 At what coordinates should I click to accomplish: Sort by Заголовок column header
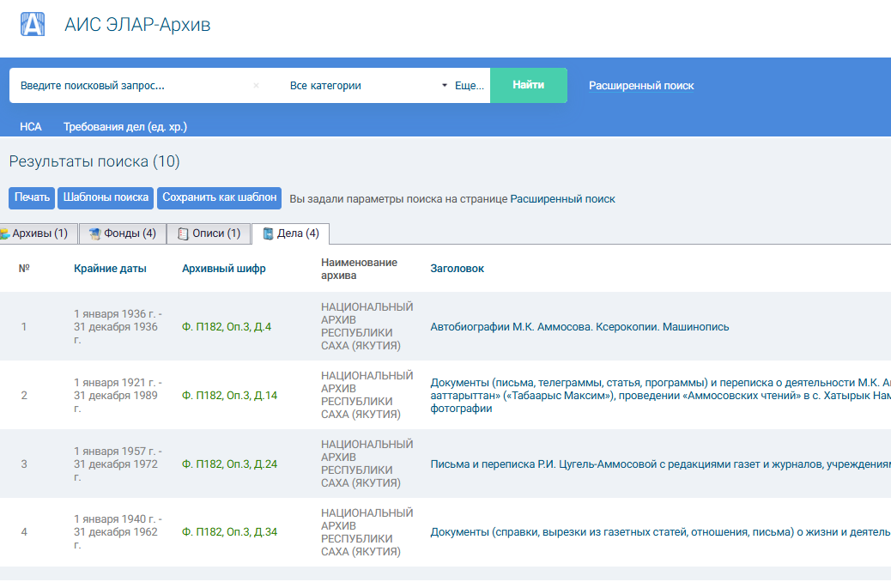[x=457, y=269]
